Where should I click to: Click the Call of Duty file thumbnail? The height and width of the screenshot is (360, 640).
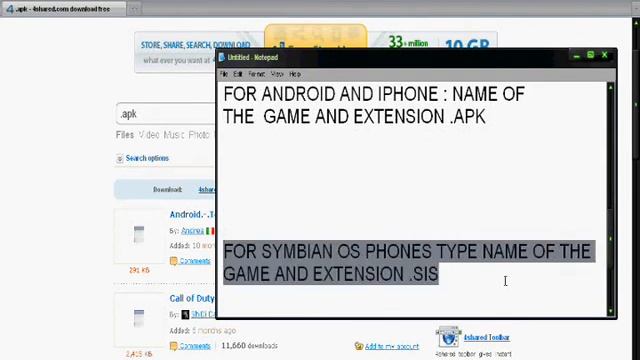[x=139, y=318]
